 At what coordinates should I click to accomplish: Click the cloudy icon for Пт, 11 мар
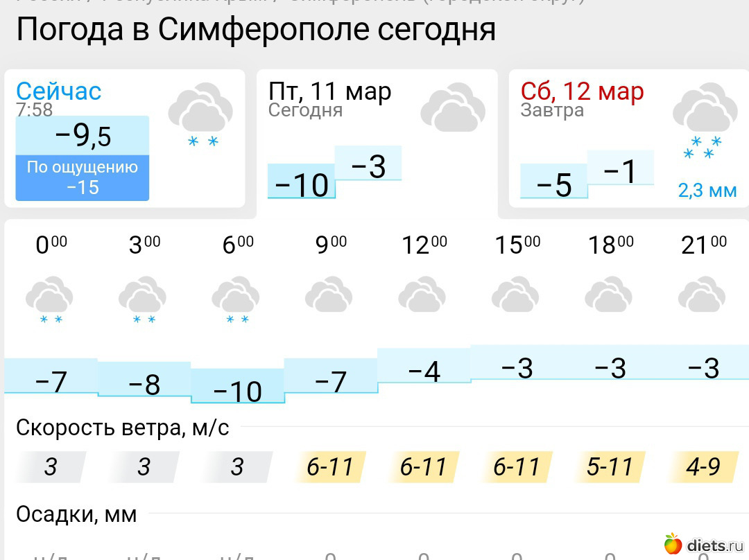(453, 108)
